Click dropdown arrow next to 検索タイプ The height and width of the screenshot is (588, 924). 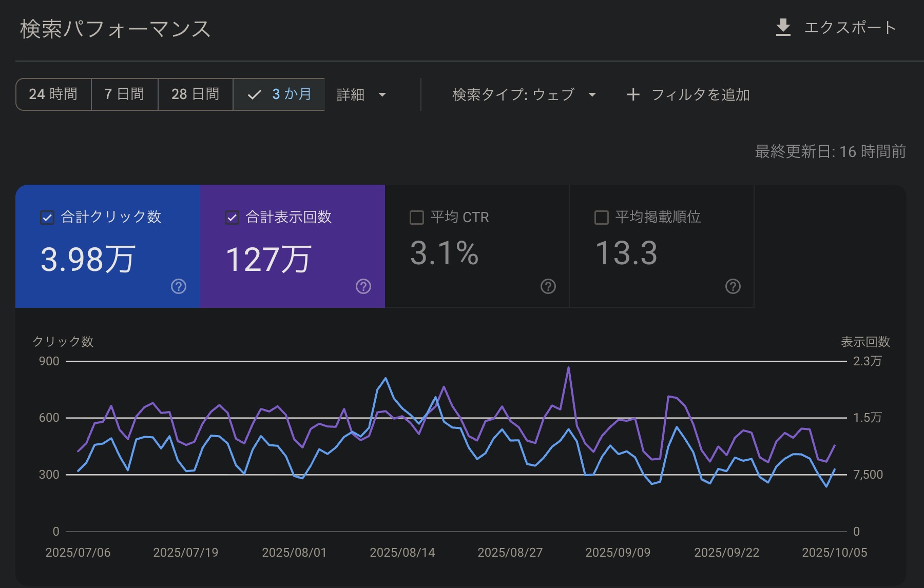[x=592, y=95]
